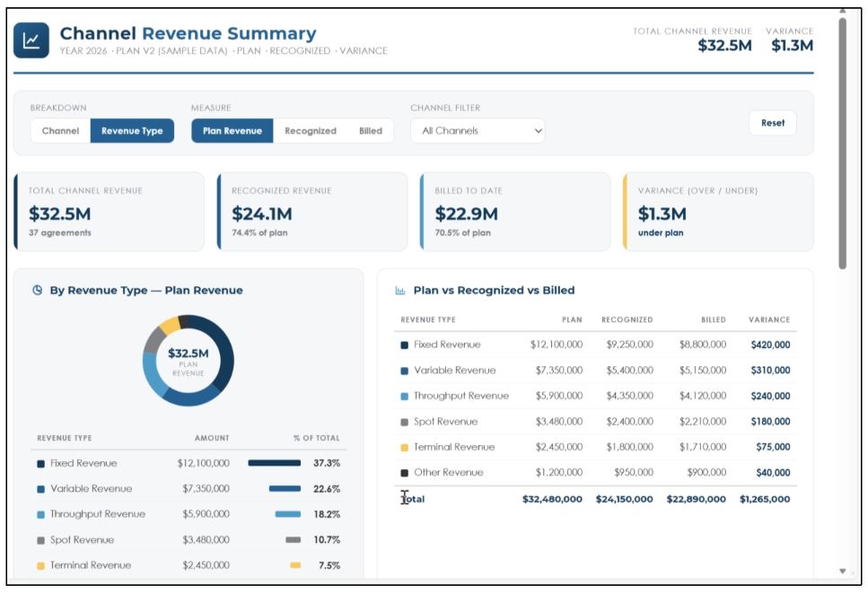Choose the Billed measure option
868x593 pixels.
[371, 131]
